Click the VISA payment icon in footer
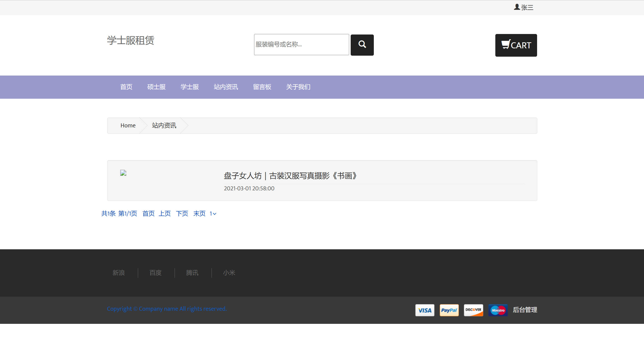Screen dimensions: 644x346 click(x=424, y=310)
